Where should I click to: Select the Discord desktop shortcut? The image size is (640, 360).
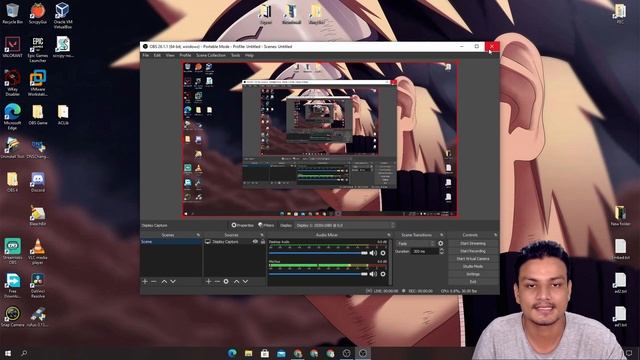point(38,182)
